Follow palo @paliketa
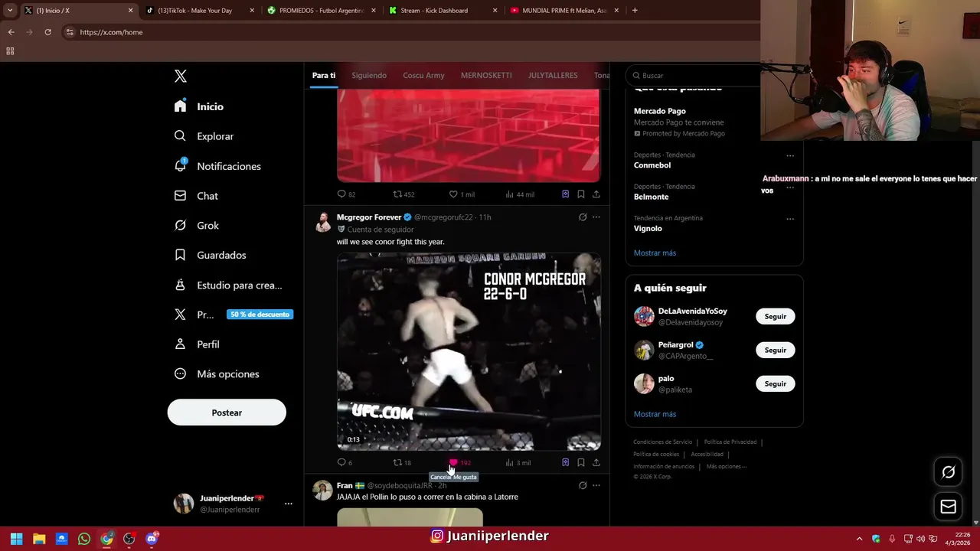The width and height of the screenshot is (980, 551). 775,383
